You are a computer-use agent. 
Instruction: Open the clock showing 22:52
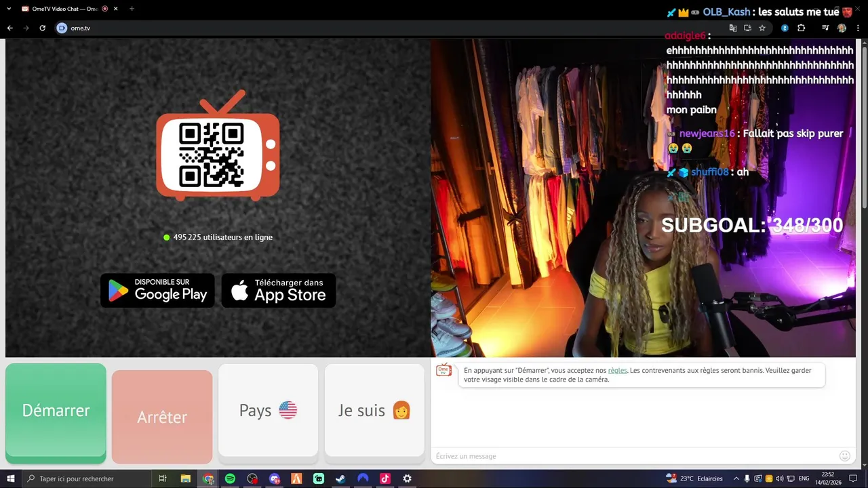click(x=828, y=479)
